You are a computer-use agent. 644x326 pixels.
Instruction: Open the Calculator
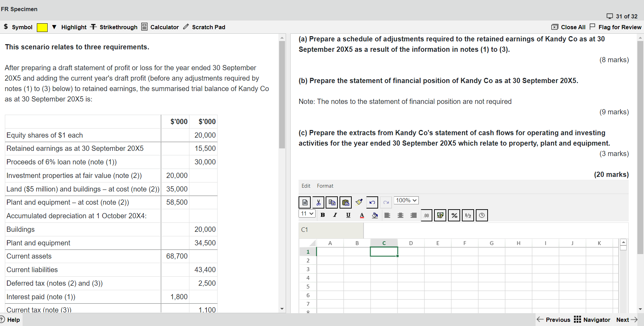point(160,27)
